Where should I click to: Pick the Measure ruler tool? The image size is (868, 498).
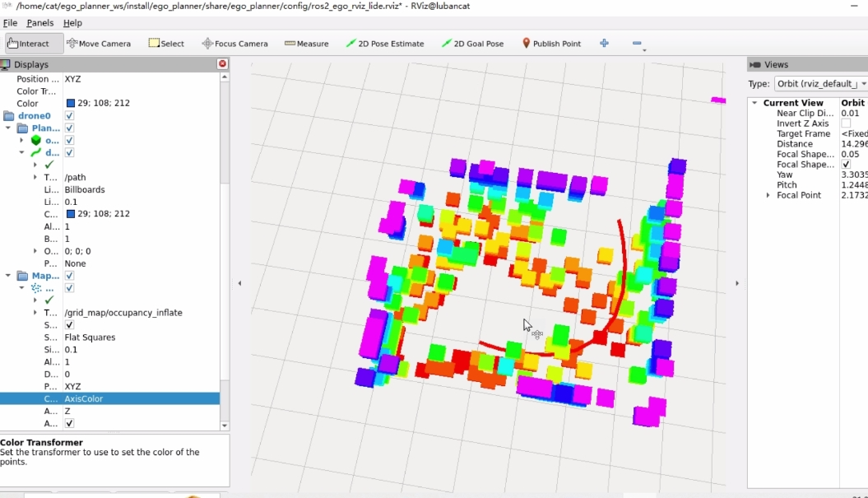tap(306, 44)
